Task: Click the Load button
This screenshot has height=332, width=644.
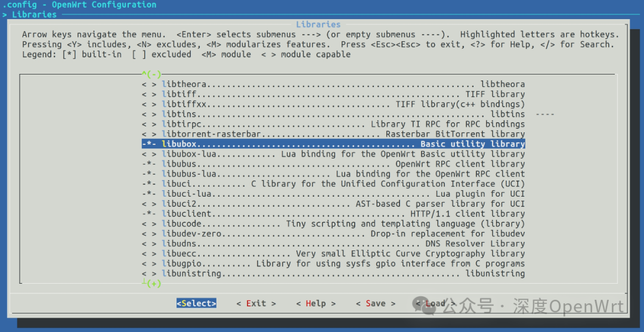Action: point(435,303)
